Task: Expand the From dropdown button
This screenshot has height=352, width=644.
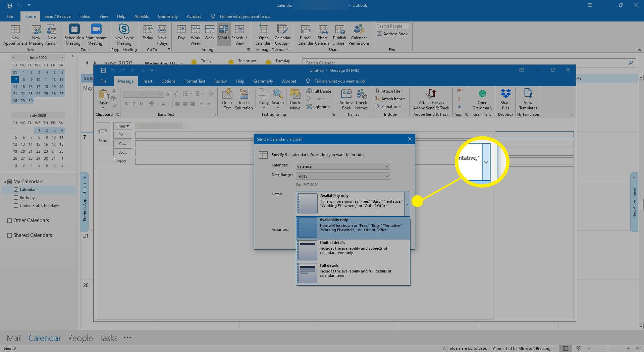Action: click(x=122, y=126)
